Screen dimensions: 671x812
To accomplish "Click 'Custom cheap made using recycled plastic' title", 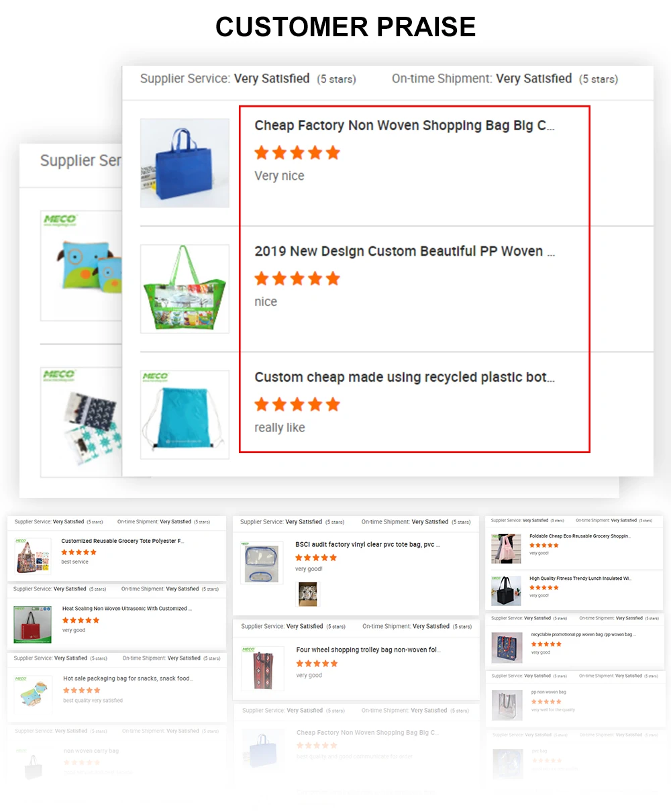I will coord(405,377).
